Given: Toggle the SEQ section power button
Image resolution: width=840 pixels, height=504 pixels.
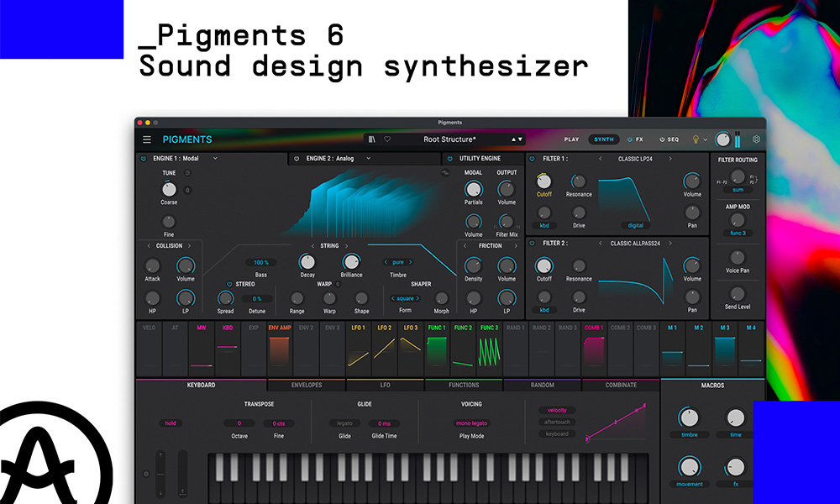Looking at the screenshot, I should 662,139.
